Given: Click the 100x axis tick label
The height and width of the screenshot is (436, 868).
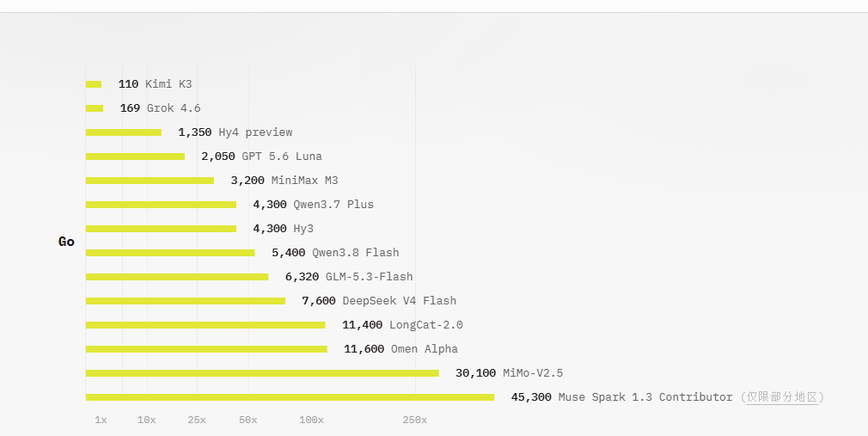Looking at the screenshot, I should click(x=311, y=420).
